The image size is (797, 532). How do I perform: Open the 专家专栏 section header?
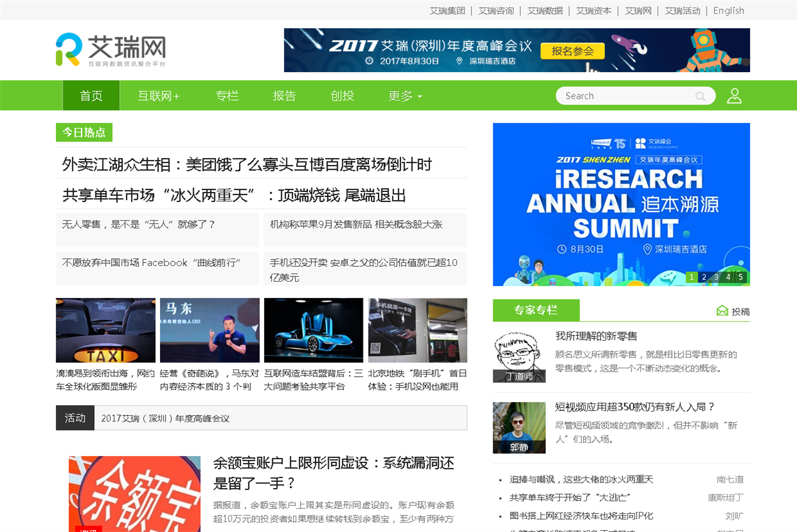[536, 310]
